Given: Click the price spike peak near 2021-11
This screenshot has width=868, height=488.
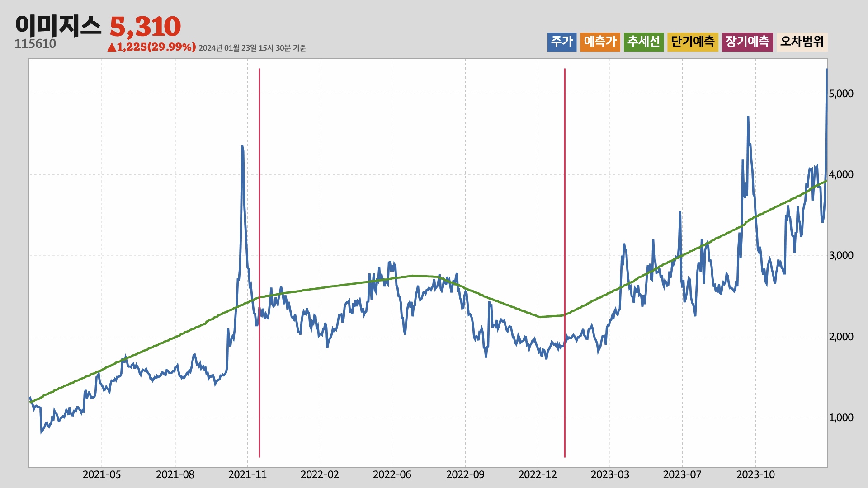Looking at the screenshot, I should pos(242,146).
